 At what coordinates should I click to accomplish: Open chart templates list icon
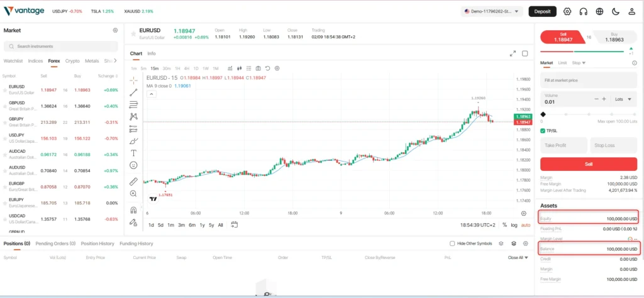coord(249,68)
